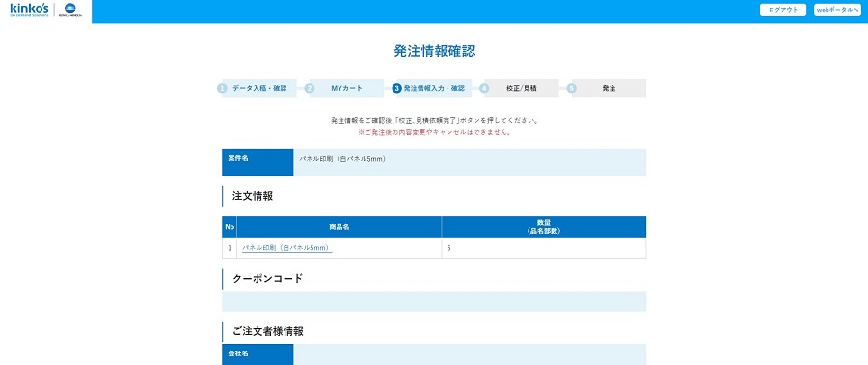The width and height of the screenshot is (868, 365).
Task: Click the empty coupon code field area
Action: click(434, 301)
